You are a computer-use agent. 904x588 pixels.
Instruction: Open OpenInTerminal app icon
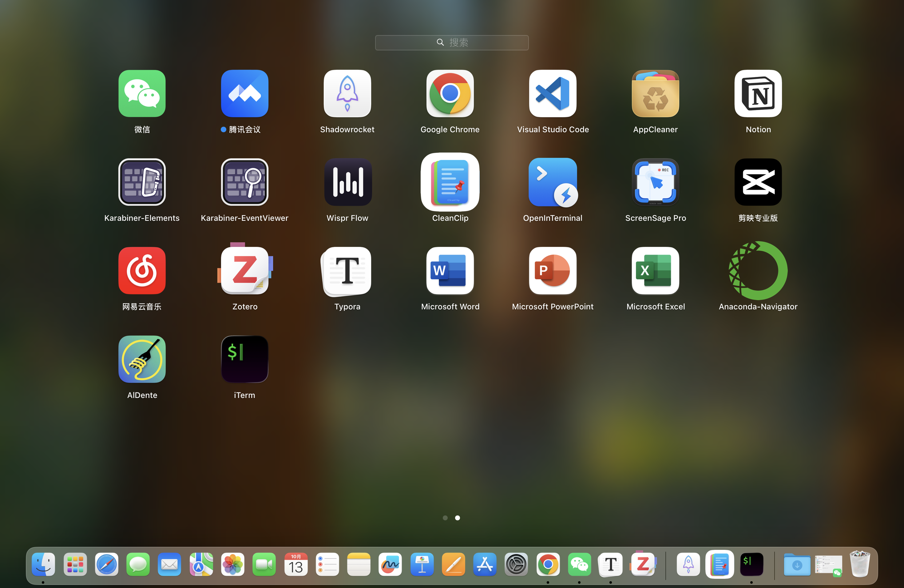(553, 182)
